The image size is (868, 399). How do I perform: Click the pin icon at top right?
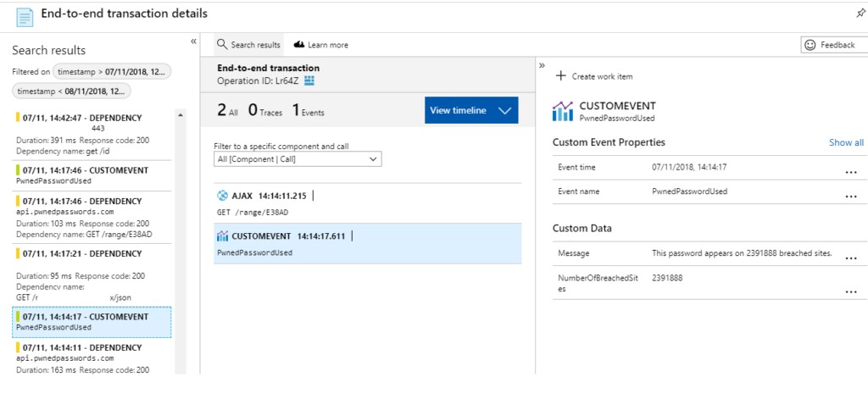click(861, 14)
